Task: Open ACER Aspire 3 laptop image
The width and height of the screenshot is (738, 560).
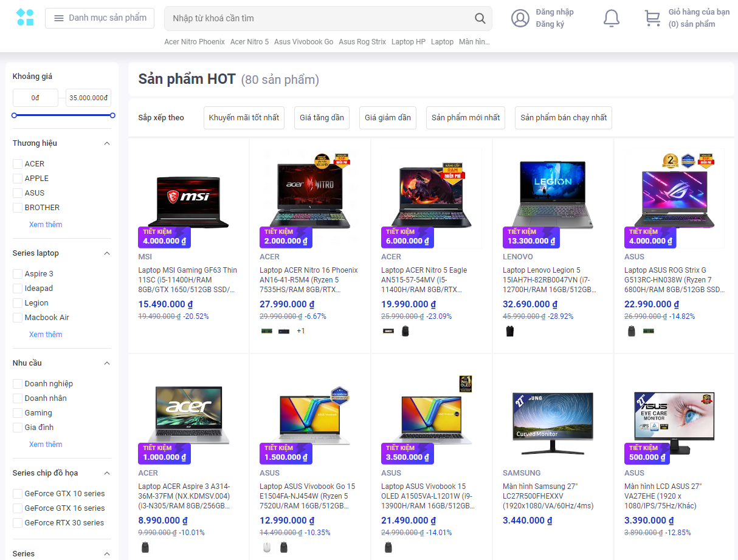Action: point(188,416)
